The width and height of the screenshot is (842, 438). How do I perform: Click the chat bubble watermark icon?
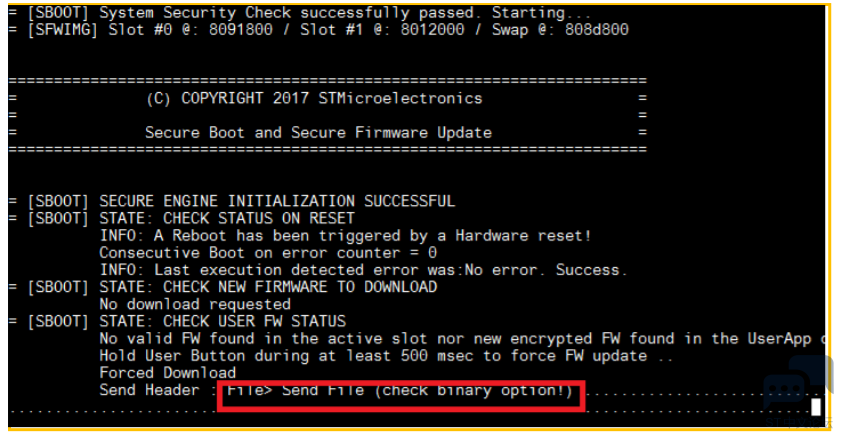pyautogui.click(x=798, y=384)
